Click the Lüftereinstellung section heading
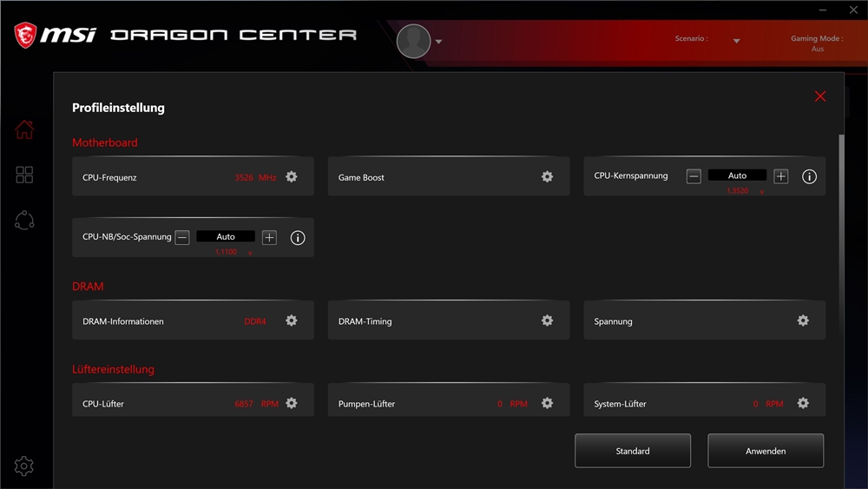The height and width of the screenshot is (489, 868). pos(113,369)
